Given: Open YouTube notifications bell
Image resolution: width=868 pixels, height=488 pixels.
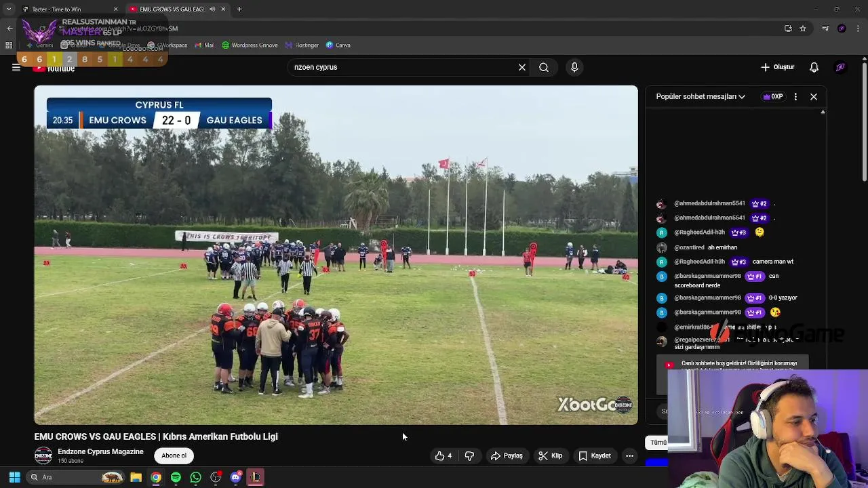Looking at the screenshot, I should pyautogui.click(x=814, y=67).
